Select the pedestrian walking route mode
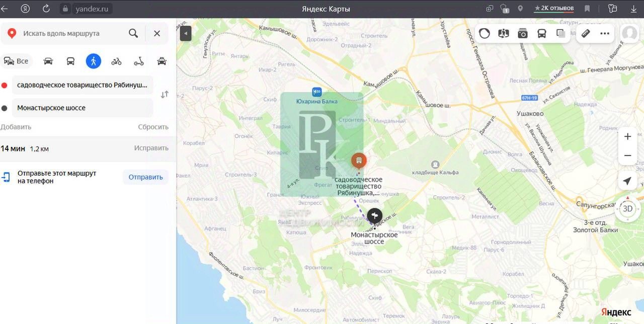 [x=94, y=61]
